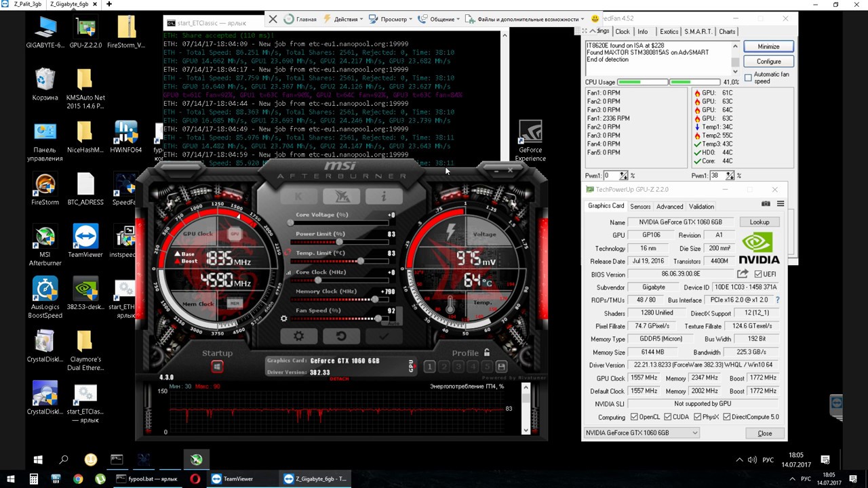Screen dimensions: 868x488
Task: Open the Afterburner info i button
Action: click(383, 197)
